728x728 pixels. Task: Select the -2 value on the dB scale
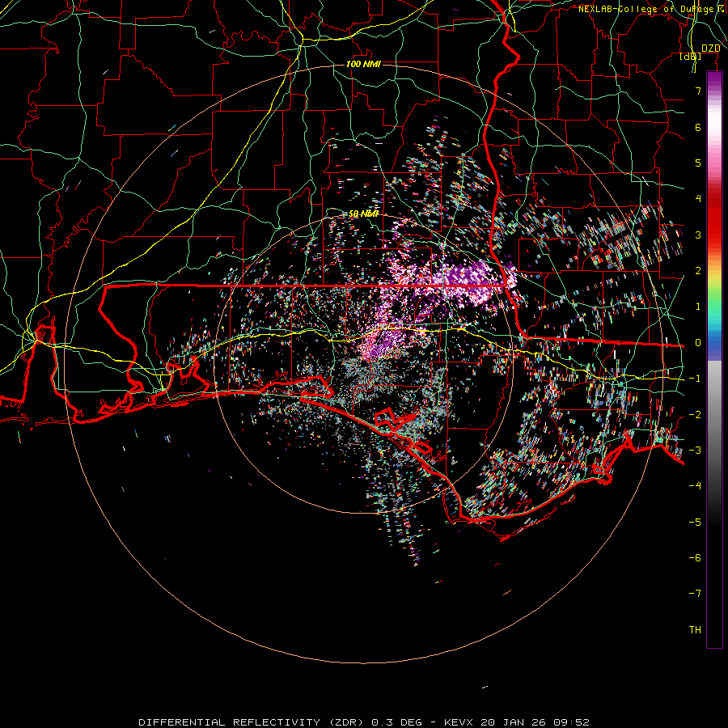(695, 415)
